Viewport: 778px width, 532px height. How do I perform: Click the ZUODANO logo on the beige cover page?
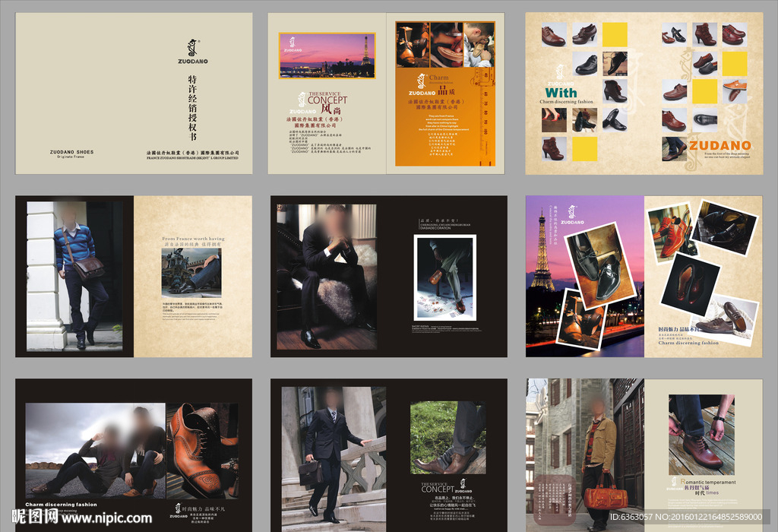click(193, 51)
